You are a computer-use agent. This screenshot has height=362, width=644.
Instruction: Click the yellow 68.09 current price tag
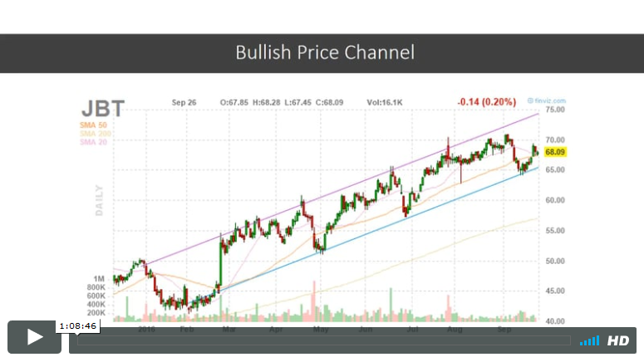point(555,153)
